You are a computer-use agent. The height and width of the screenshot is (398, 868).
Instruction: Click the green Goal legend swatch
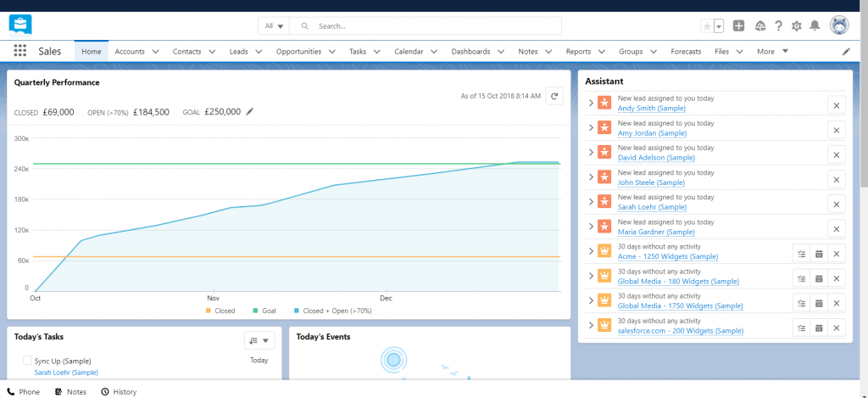point(256,311)
